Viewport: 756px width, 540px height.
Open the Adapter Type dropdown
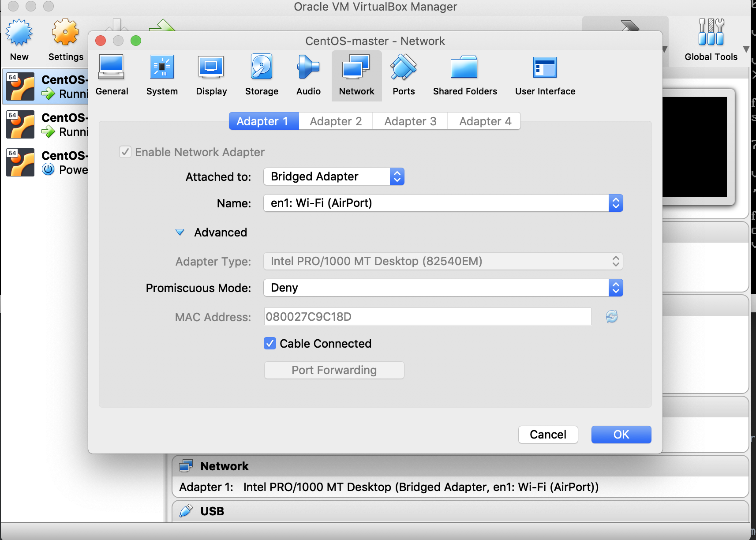click(x=443, y=261)
